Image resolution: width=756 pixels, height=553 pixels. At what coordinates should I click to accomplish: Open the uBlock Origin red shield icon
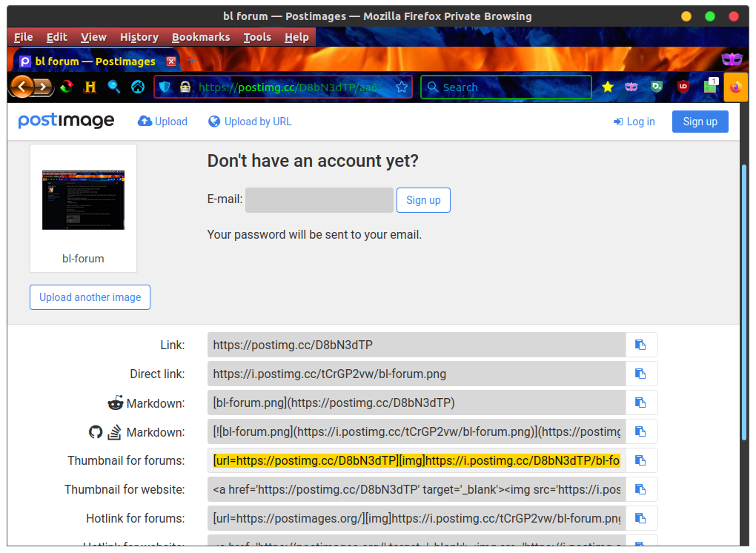tap(683, 87)
